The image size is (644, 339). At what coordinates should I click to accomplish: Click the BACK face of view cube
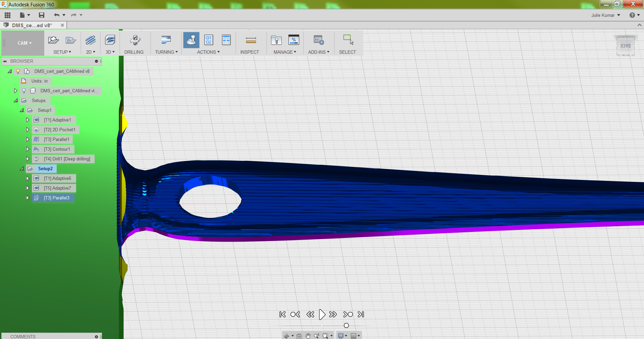pos(625,46)
